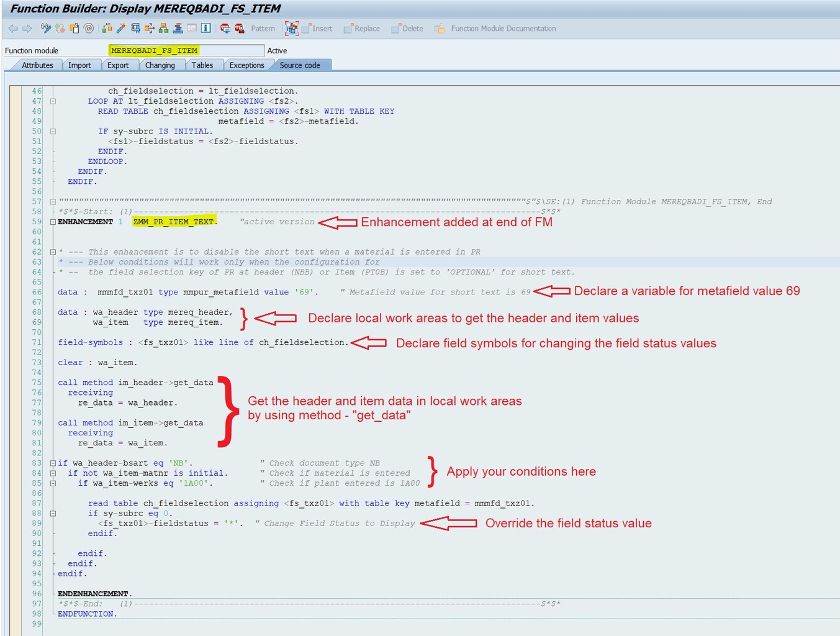Click the 'Function module' label

coord(32,51)
